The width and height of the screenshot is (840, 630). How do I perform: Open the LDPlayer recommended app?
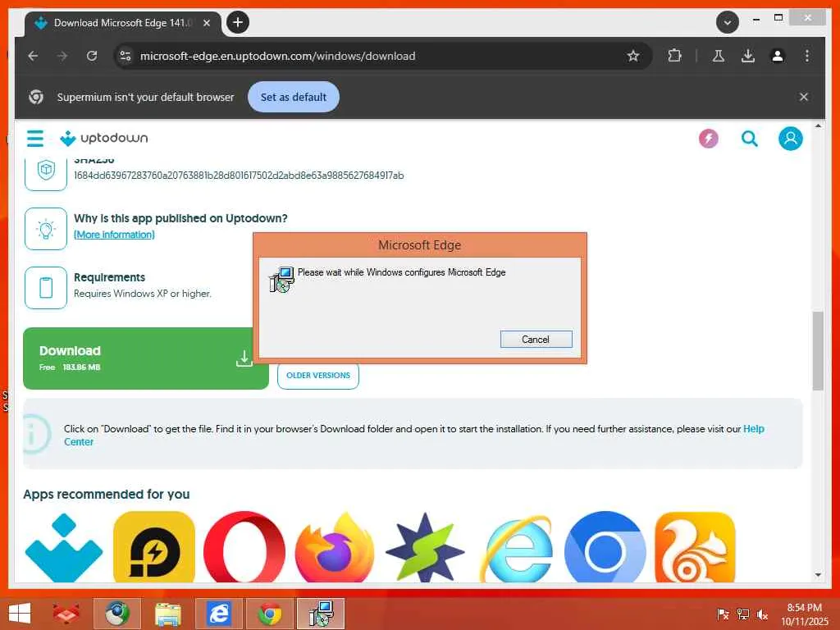tap(154, 547)
